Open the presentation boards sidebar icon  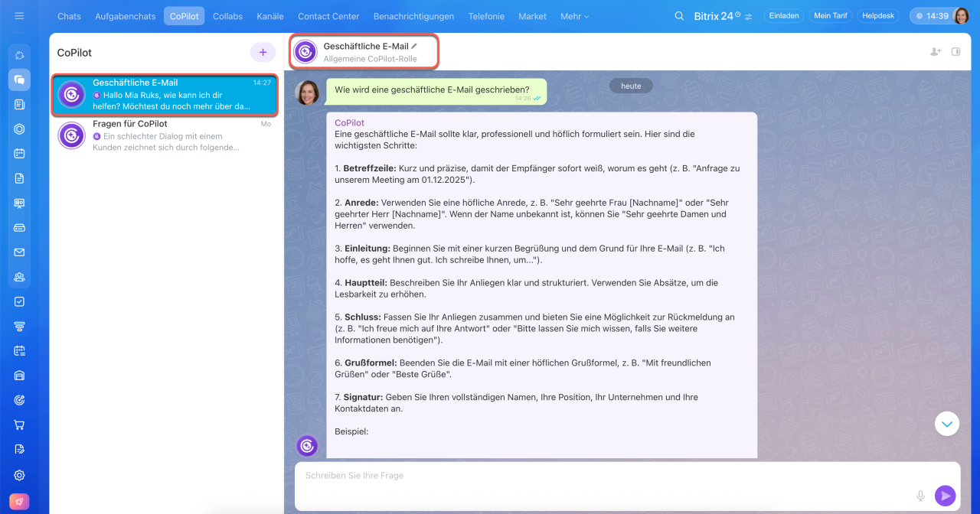(19, 203)
